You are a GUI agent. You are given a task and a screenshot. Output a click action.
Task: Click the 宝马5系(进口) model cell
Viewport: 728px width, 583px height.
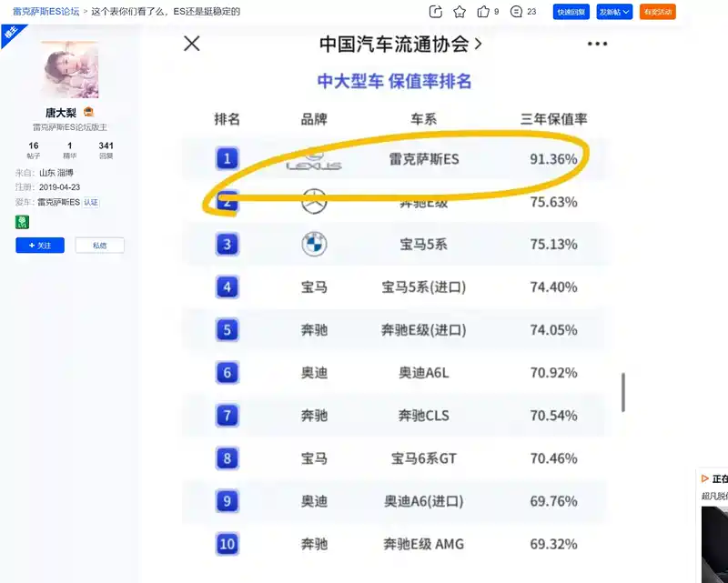pos(423,287)
